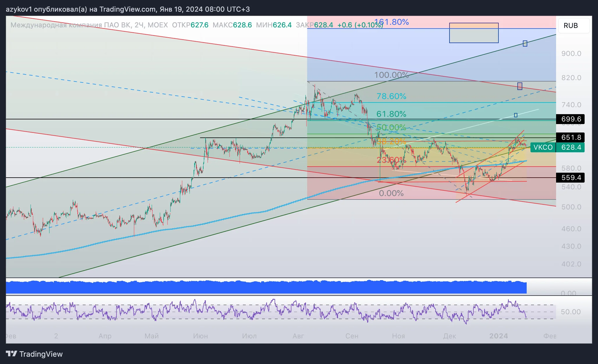Viewport: 598px width, 364px height.
Task: Click the 'azykov1 опубликовал(а)' header text
Action: [47, 9]
